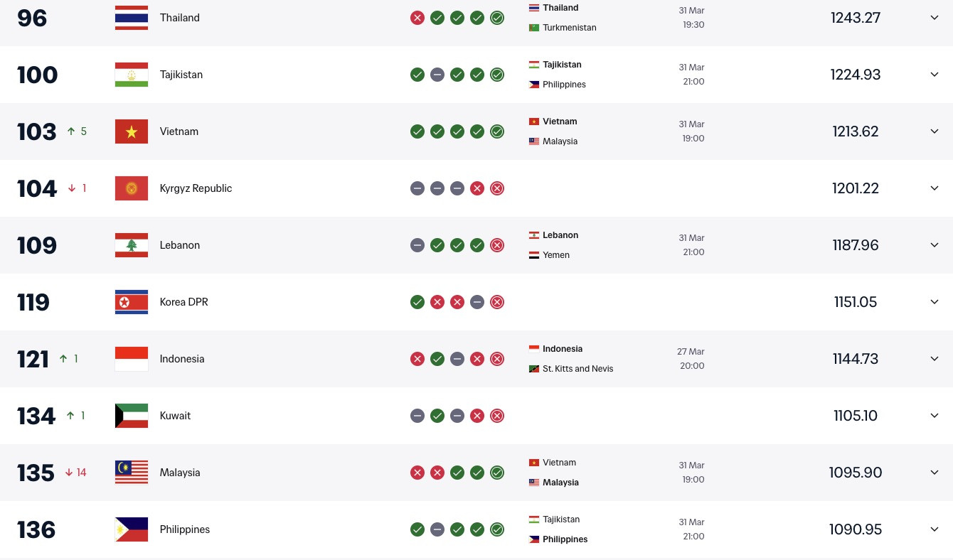Click Malaysia's rank change down 14
Image resolution: width=953 pixels, height=560 pixels.
pyautogui.click(x=76, y=473)
